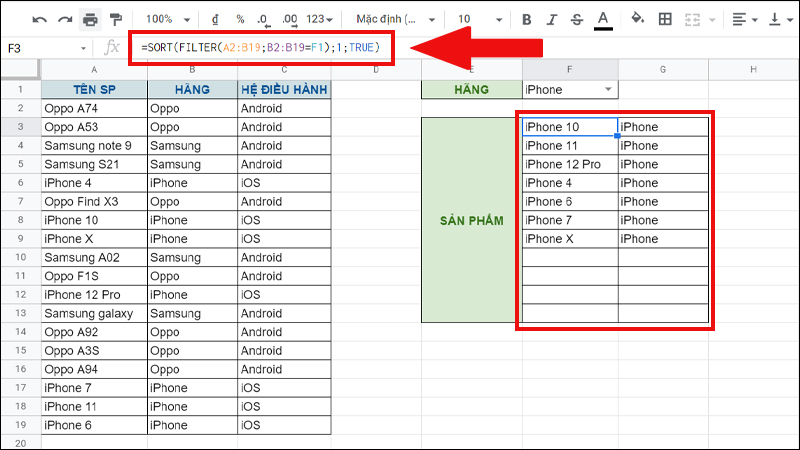Click the Undo icon

click(39, 20)
